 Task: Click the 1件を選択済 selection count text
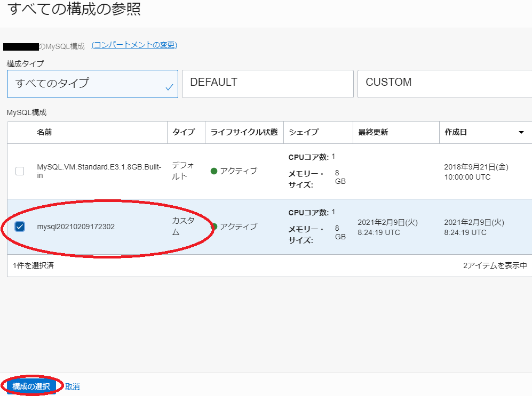33,265
